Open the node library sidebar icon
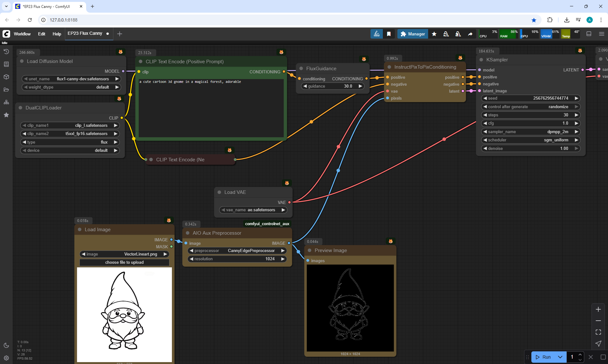 click(6, 64)
